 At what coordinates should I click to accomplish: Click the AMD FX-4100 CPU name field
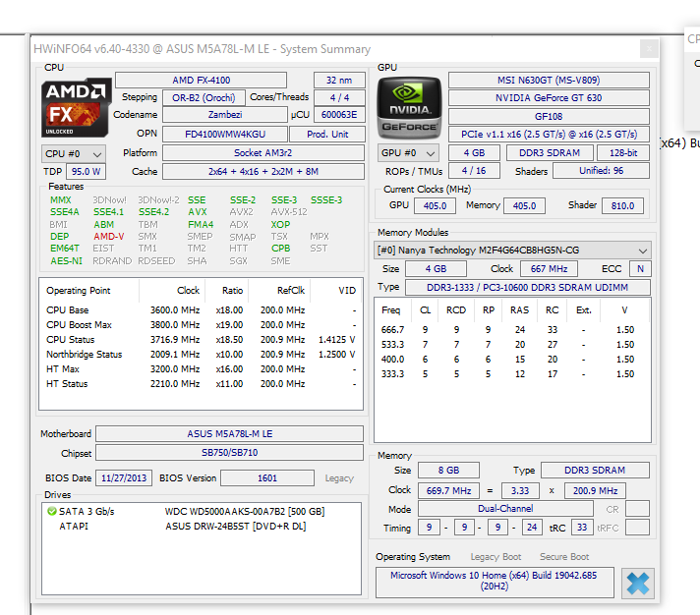pos(201,80)
